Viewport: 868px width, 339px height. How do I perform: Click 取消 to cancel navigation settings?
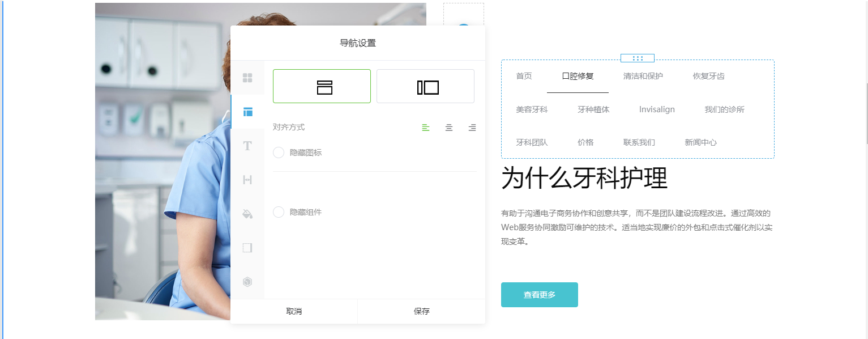coord(294,311)
